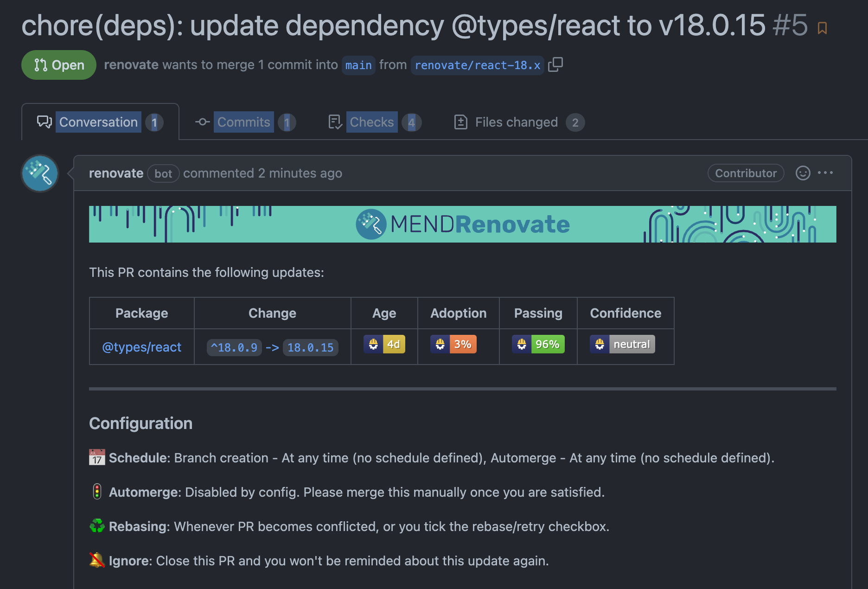Viewport: 868px width, 589px height.
Task: Open the main base branch link
Action: point(358,65)
